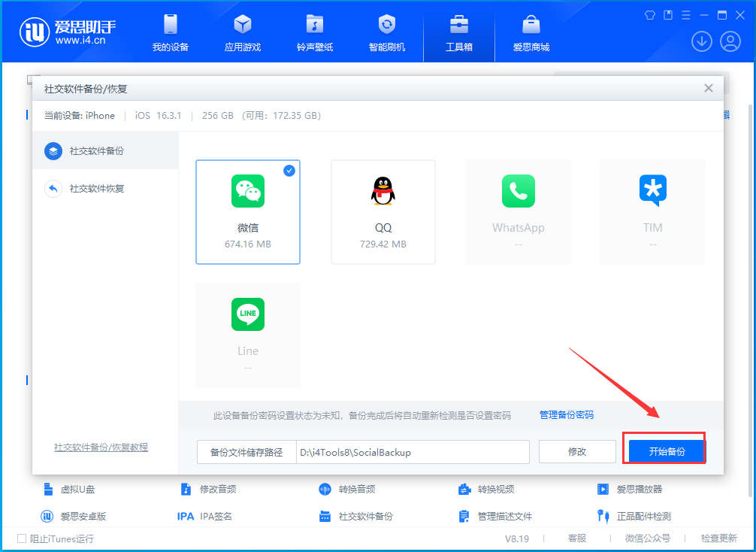Viewport: 756px width, 552px height.
Task: Open the user account icon
Action: coord(733,41)
